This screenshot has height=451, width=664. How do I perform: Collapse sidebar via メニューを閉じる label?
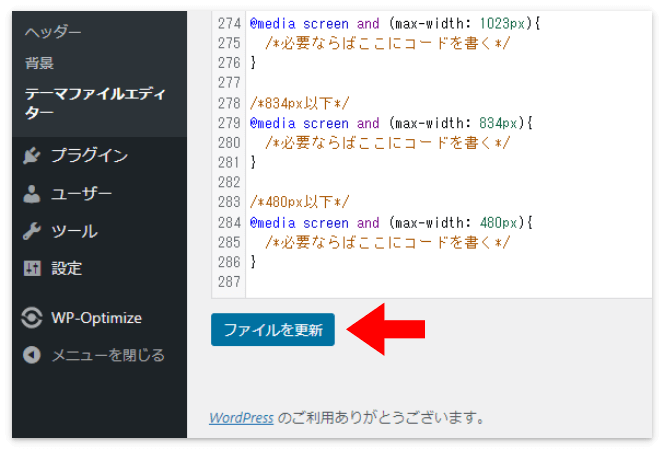click(108, 355)
